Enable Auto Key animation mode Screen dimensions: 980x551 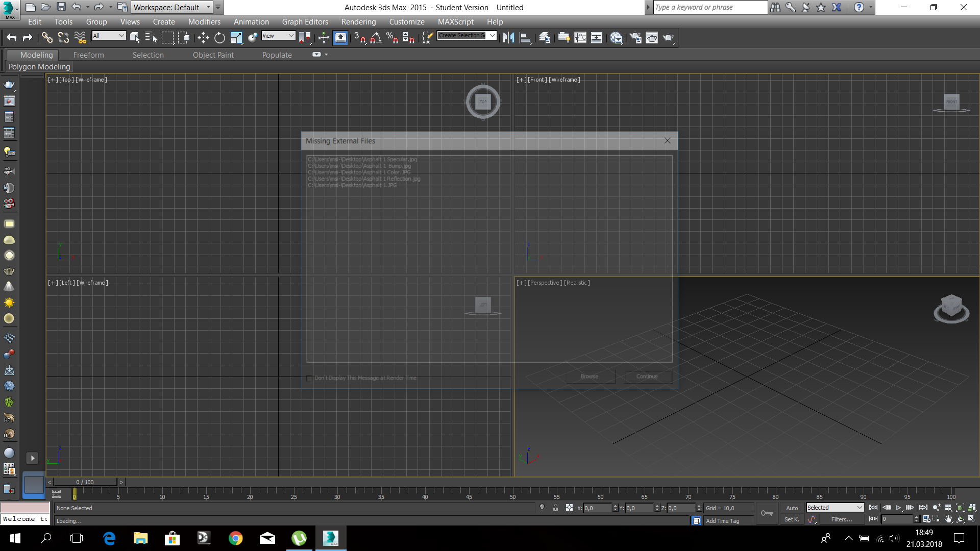pos(792,508)
